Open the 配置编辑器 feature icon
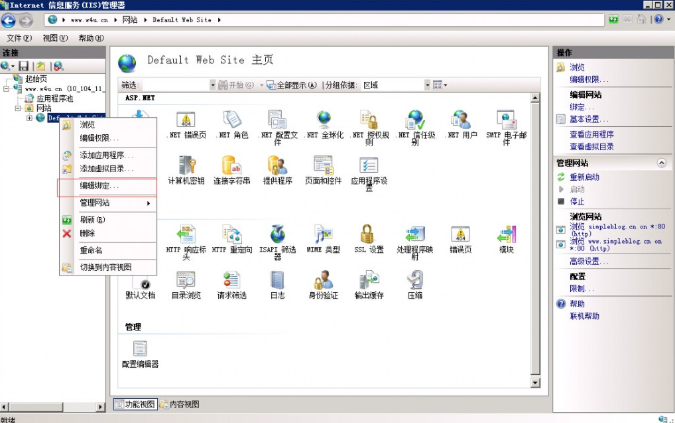Viewport: 675px width, 423px height. (x=140, y=349)
